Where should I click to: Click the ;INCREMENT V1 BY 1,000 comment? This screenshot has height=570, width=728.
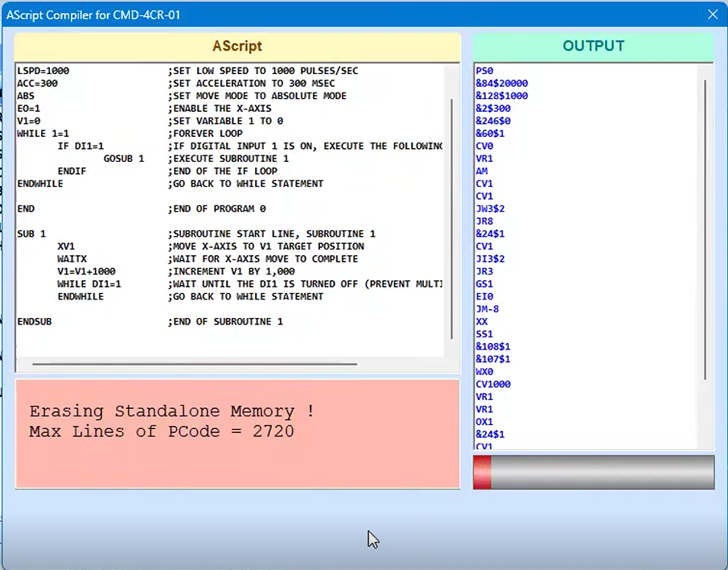click(231, 271)
